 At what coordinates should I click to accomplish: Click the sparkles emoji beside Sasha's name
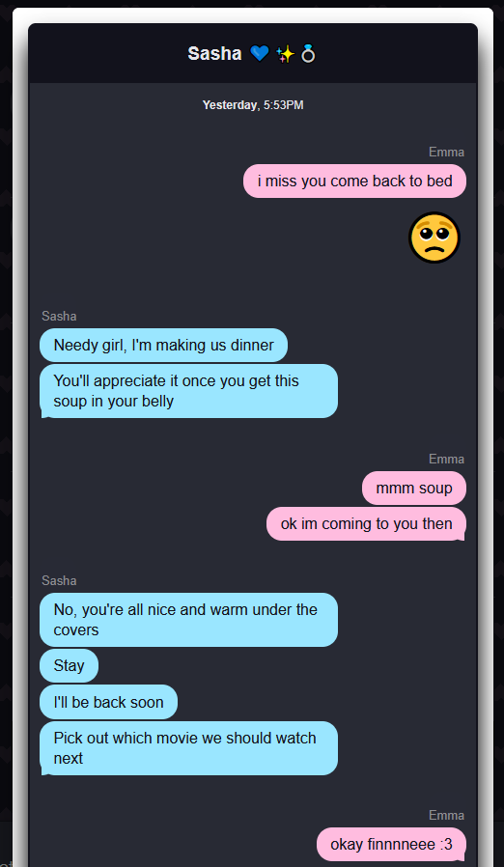click(285, 54)
